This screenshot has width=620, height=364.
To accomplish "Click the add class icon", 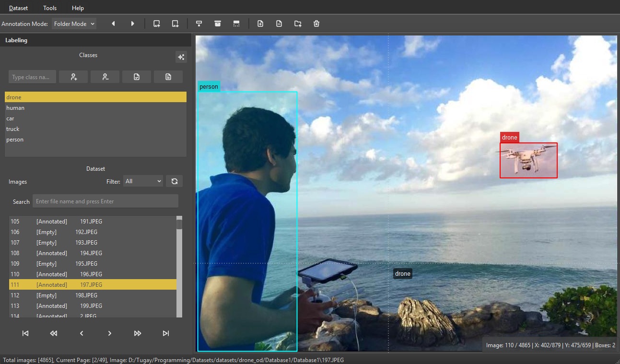I will point(73,76).
